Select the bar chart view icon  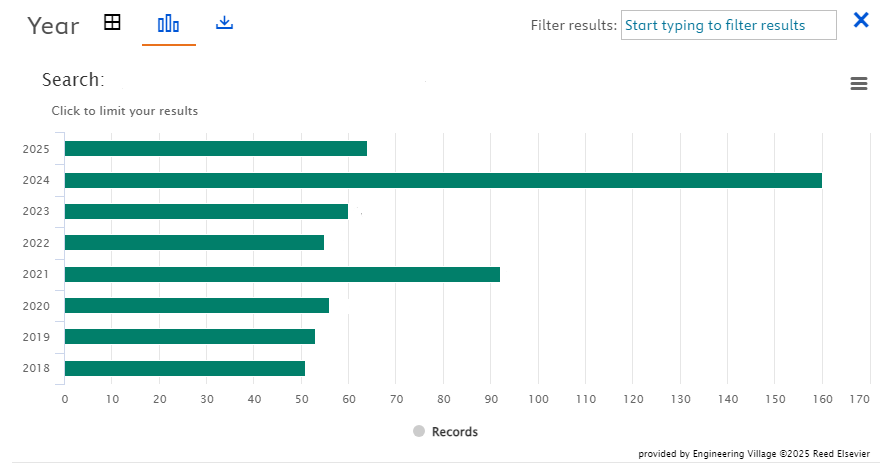click(168, 23)
